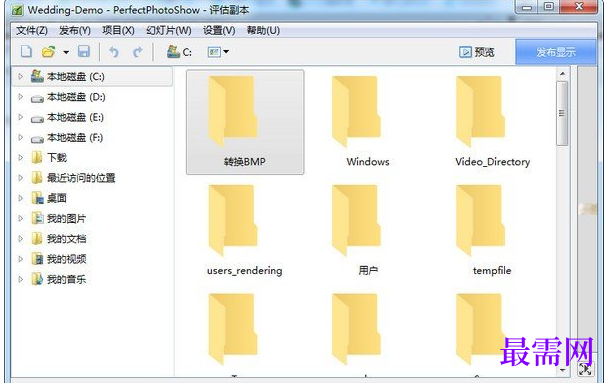
Task: Open the 帮助(U) menu
Action: tap(263, 30)
